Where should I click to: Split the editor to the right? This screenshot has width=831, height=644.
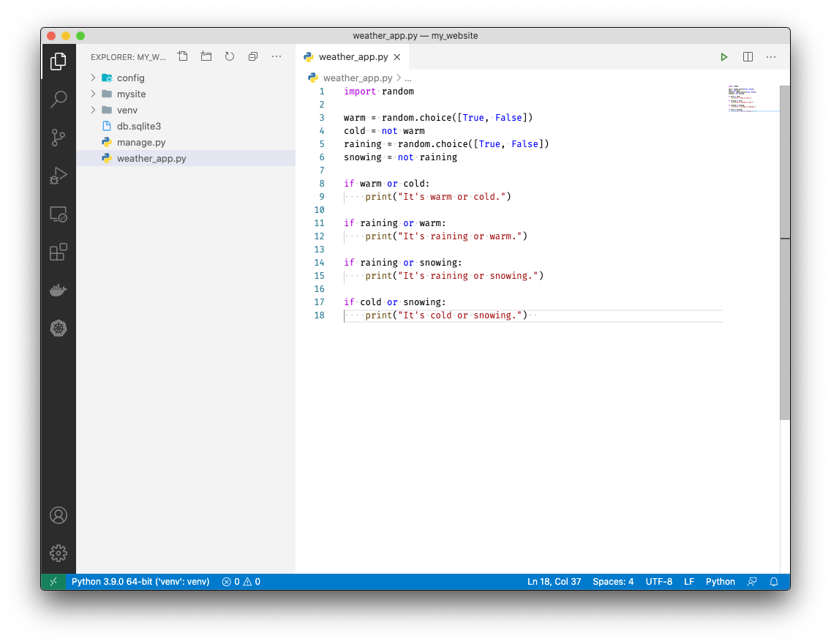tap(748, 57)
